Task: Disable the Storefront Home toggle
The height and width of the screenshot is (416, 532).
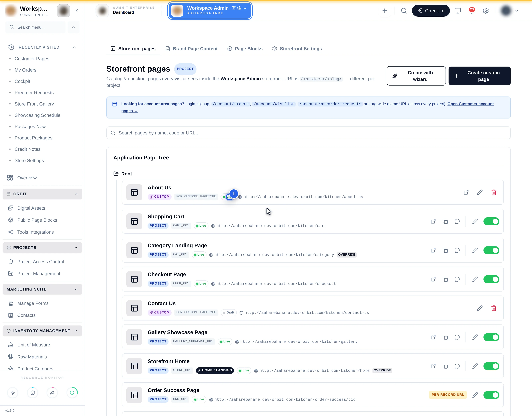Action: coord(491,366)
